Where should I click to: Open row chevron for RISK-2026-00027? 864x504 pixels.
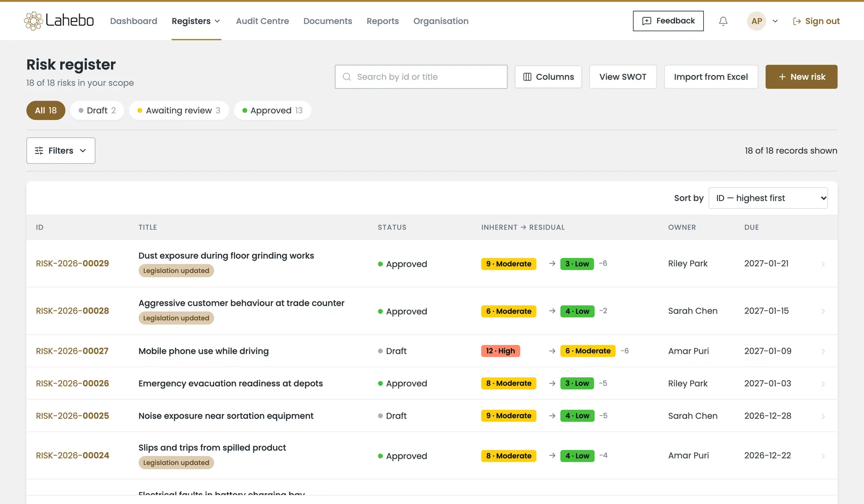point(823,351)
